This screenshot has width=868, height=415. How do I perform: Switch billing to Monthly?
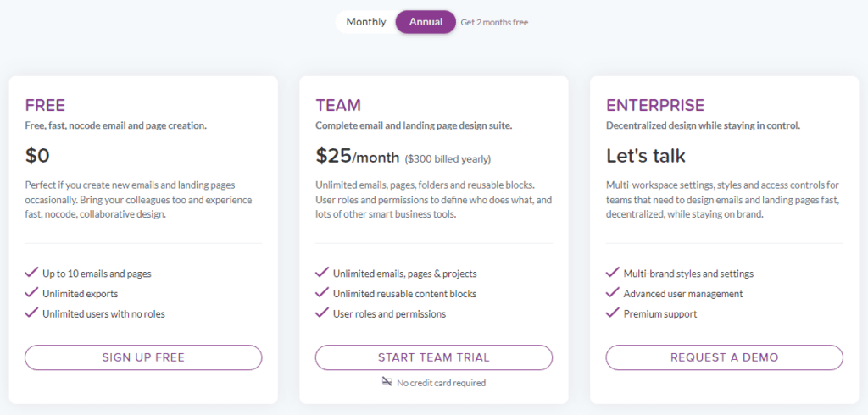366,22
